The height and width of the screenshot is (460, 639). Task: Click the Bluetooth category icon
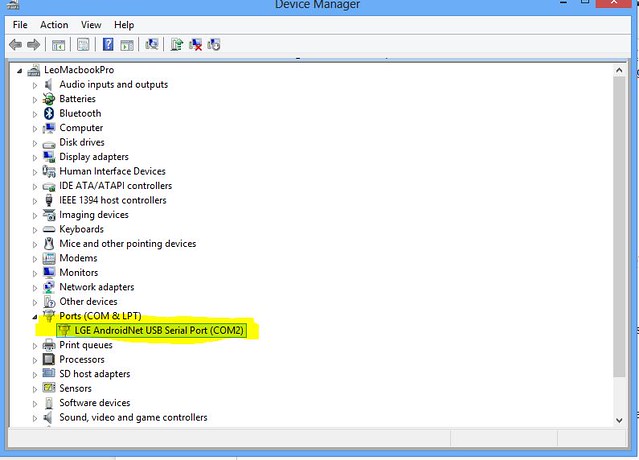pos(48,114)
